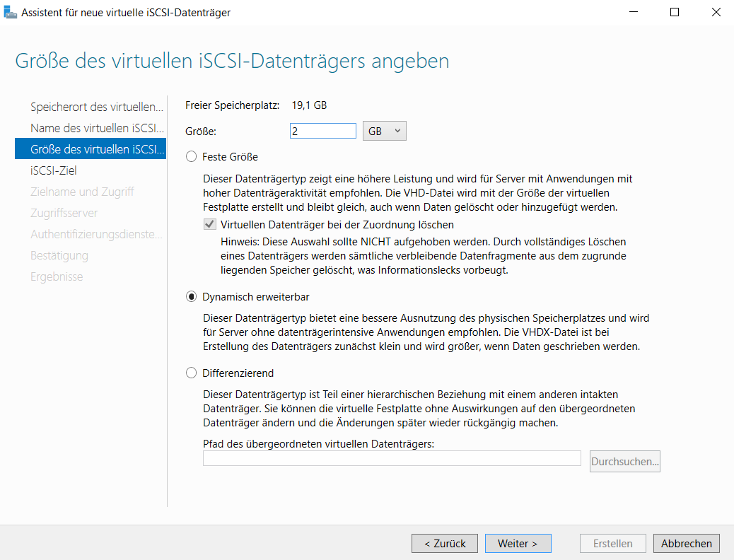The width and height of the screenshot is (734, 560).
Task: Focus the Größe size input field
Action: coord(322,131)
